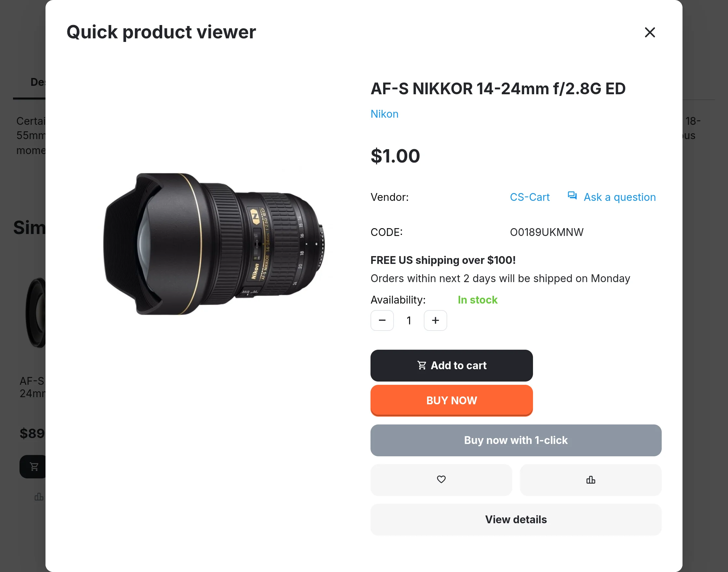Click the wishlist heart icon
The width and height of the screenshot is (728, 572).
[x=441, y=480]
